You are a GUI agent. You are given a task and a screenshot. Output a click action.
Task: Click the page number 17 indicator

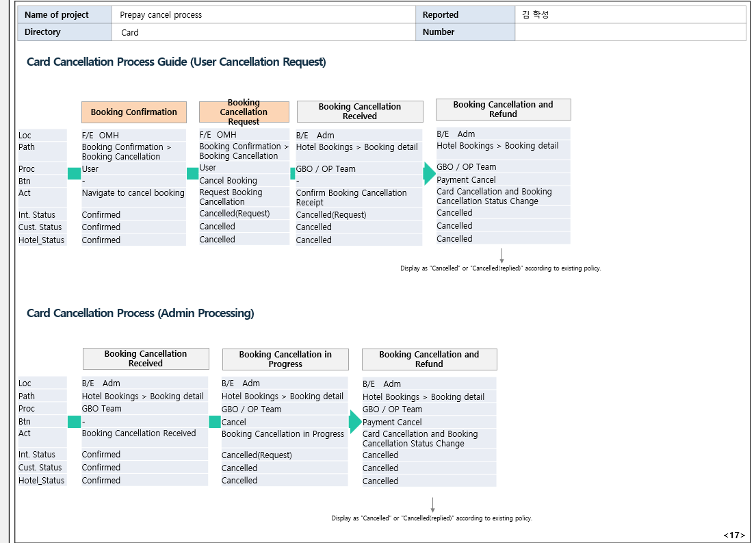click(x=734, y=535)
